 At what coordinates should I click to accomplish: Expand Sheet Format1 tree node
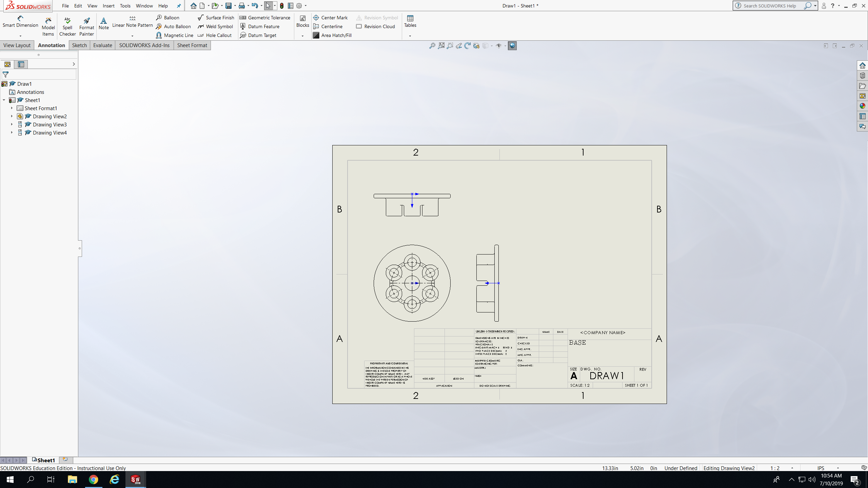(x=12, y=108)
